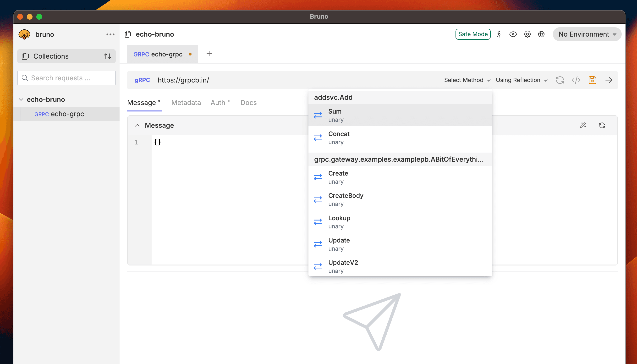Save the request with the orange disk icon
This screenshot has height=364, width=637.
pos(592,80)
